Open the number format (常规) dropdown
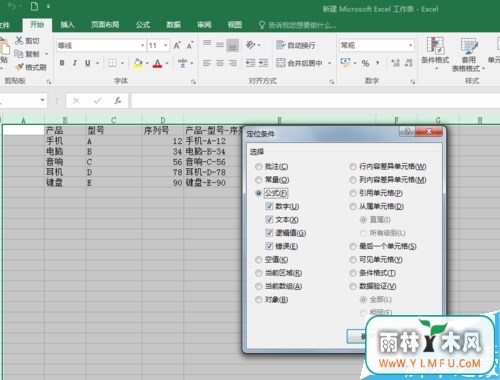 click(410, 45)
